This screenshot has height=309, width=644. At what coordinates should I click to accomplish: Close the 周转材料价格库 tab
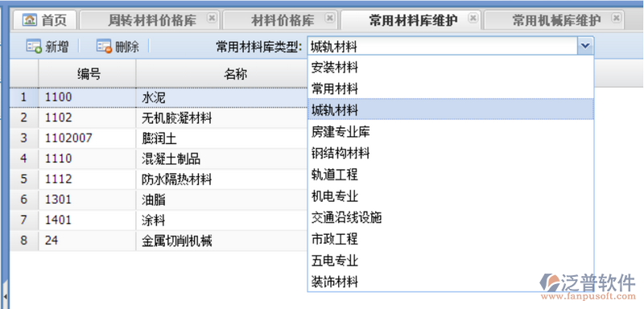pyautogui.click(x=212, y=18)
